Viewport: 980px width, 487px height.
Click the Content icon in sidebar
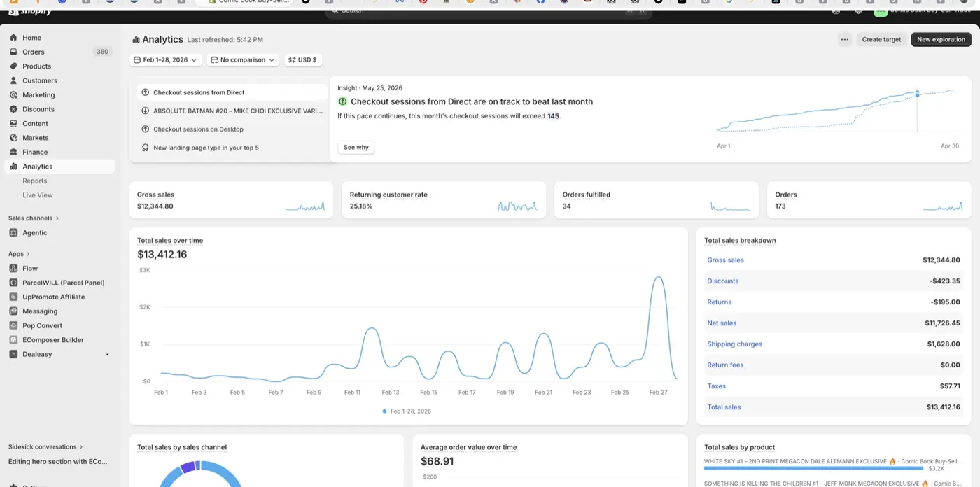pyautogui.click(x=13, y=124)
